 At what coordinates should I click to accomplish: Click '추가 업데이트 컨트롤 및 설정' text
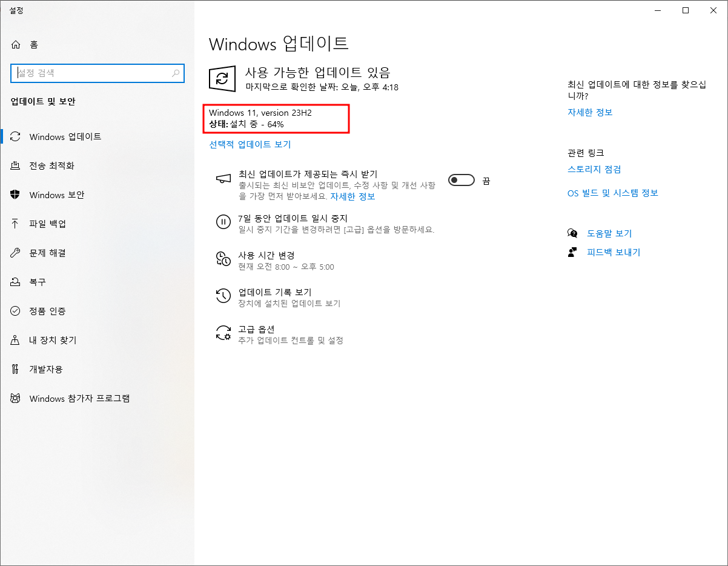[291, 341]
